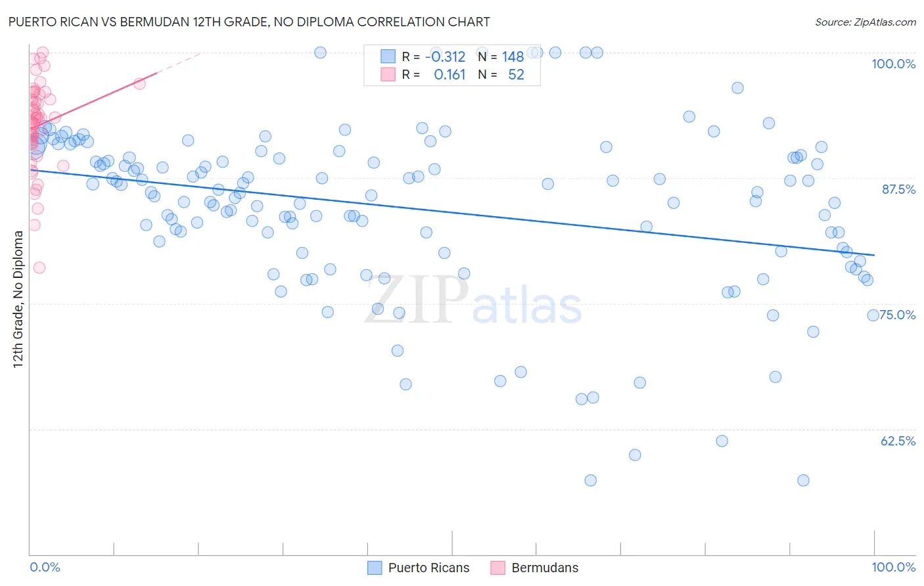The image size is (924, 586).
Task: Select the Bermudans legend label
Action: pyautogui.click(x=545, y=568)
